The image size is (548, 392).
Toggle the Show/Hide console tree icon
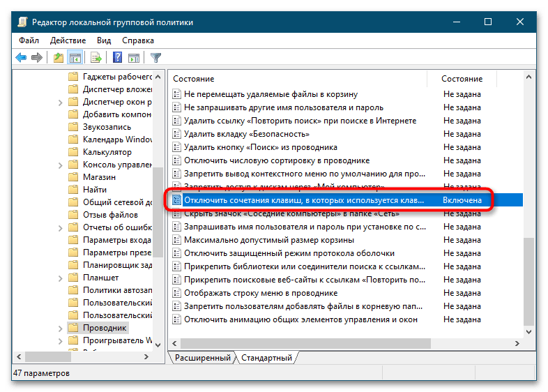point(75,57)
